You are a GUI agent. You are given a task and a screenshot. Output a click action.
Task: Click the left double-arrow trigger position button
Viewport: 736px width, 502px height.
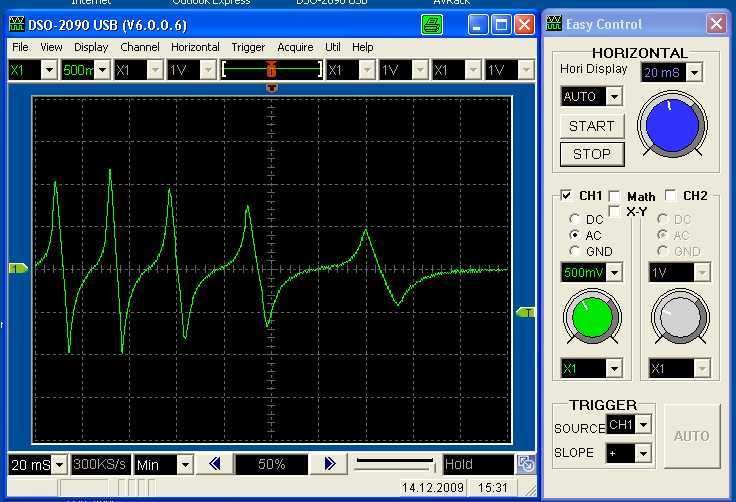pyautogui.click(x=214, y=464)
